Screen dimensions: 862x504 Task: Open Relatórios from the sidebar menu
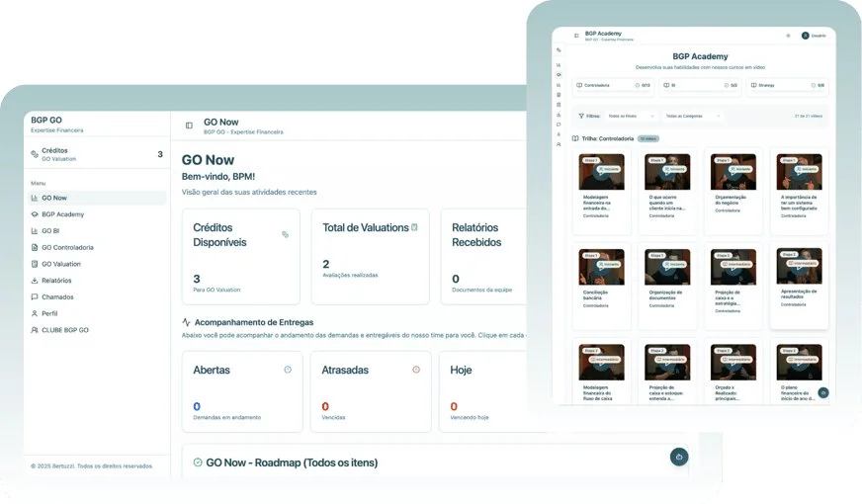97,281
